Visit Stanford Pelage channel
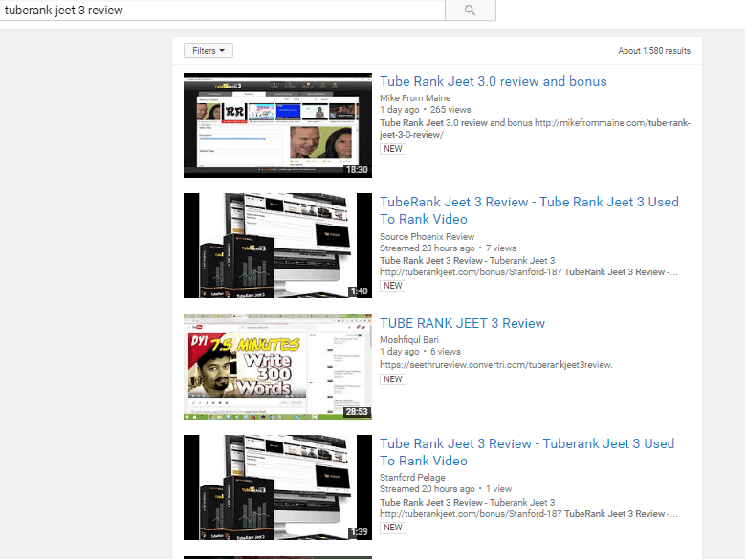The width and height of the screenshot is (746, 560). pyautogui.click(x=412, y=477)
